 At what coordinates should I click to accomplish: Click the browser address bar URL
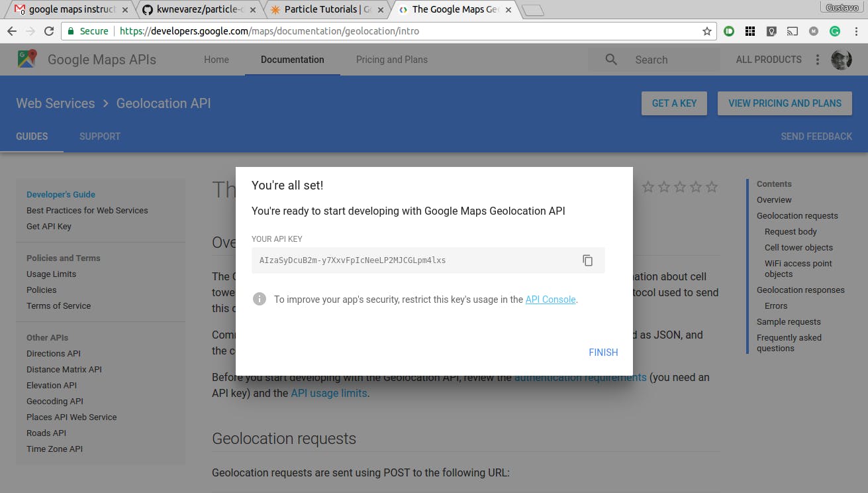click(x=269, y=31)
